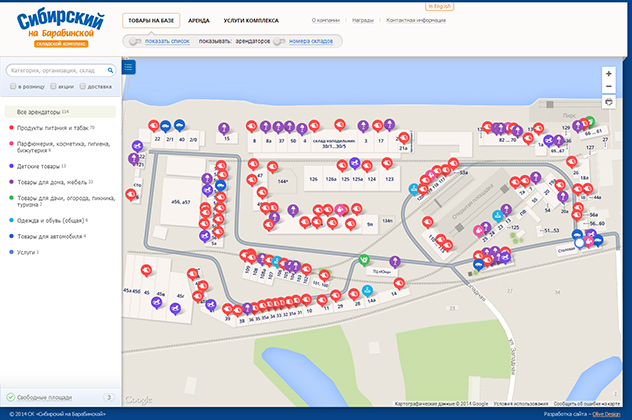Enable the акции checkbox

[53, 86]
